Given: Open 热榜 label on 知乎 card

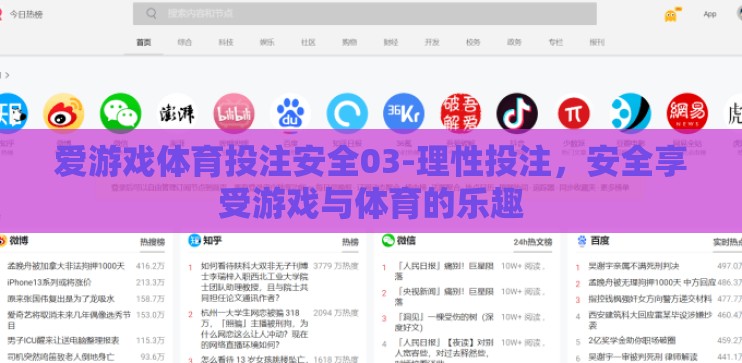Looking at the screenshot, I should click(x=350, y=242).
